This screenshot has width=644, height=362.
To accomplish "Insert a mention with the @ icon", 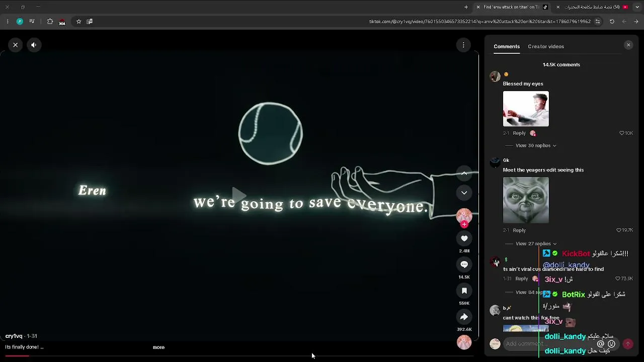I will [601, 344].
